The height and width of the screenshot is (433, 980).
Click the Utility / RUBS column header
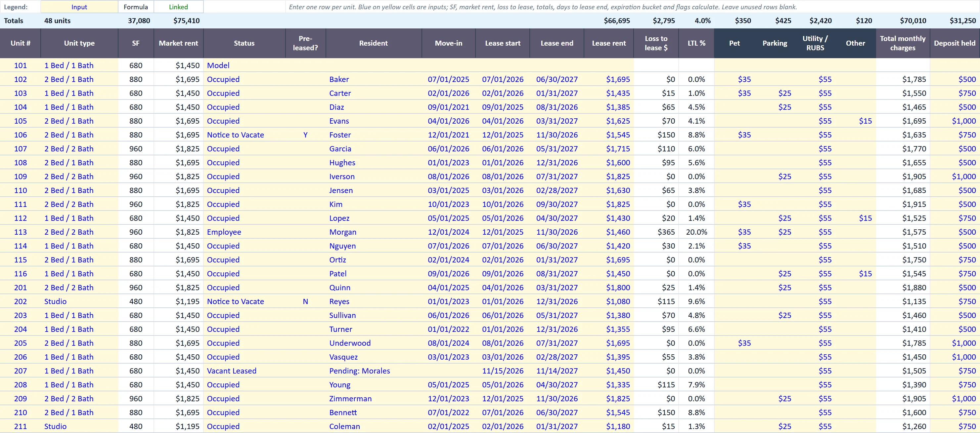click(815, 43)
